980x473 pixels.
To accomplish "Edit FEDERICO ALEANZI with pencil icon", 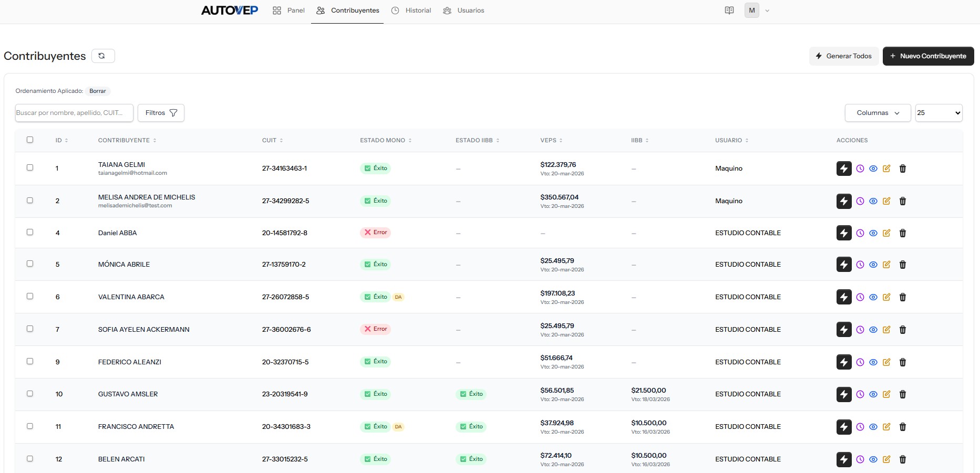I will pos(886,362).
